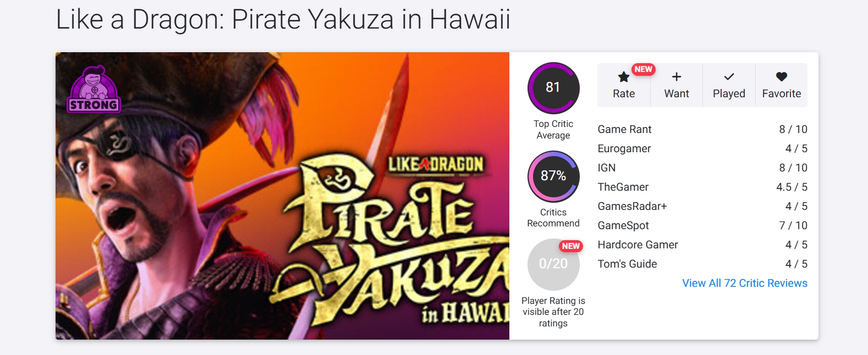Image resolution: width=868 pixels, height=355 pixels.
Task: Open the IGN review
Action: (x=606, y=168)
